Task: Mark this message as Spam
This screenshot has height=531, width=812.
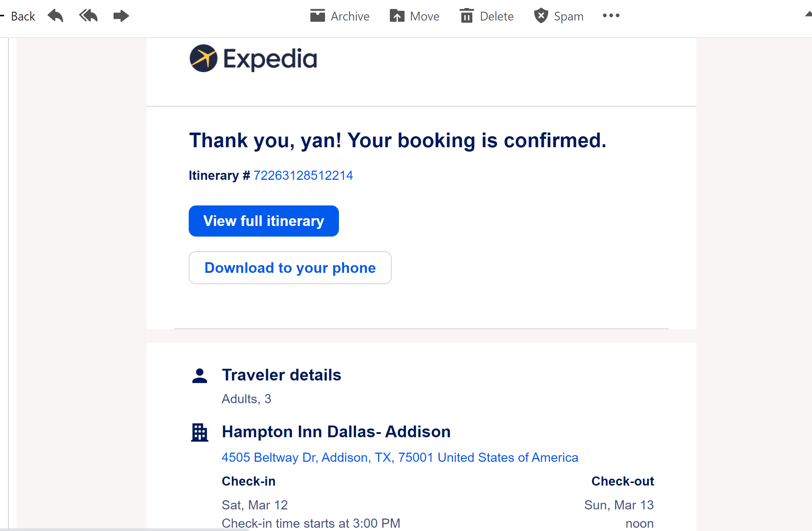Action: pyautogui.click(x=559, y=16)
